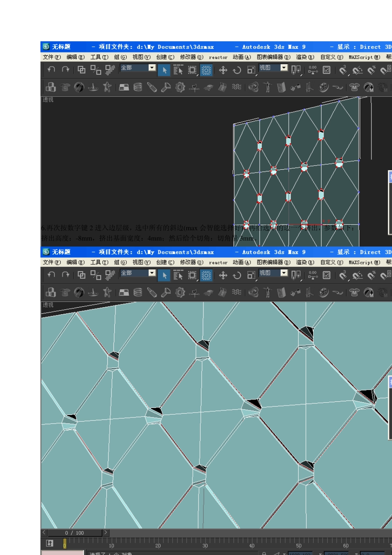The height and width of the screenshot is (555, 392).
Task: Toggle Window/Crossing selection in lower window
Action: tap(206, 275)
